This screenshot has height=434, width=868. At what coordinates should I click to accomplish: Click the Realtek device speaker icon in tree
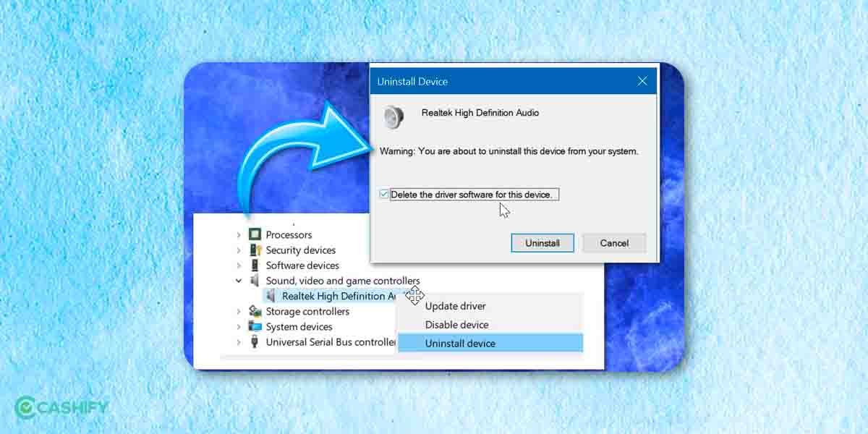point(271,296)
